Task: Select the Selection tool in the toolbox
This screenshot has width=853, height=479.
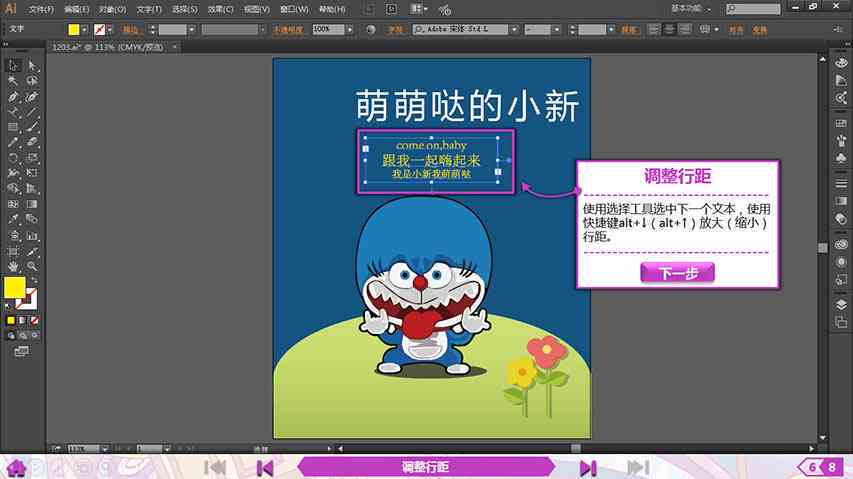Action: (13, 65)
